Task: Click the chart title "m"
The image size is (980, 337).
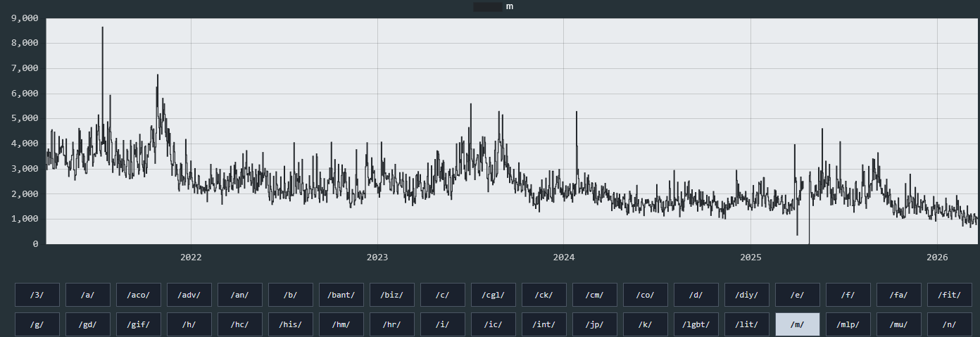Action: 509,6
